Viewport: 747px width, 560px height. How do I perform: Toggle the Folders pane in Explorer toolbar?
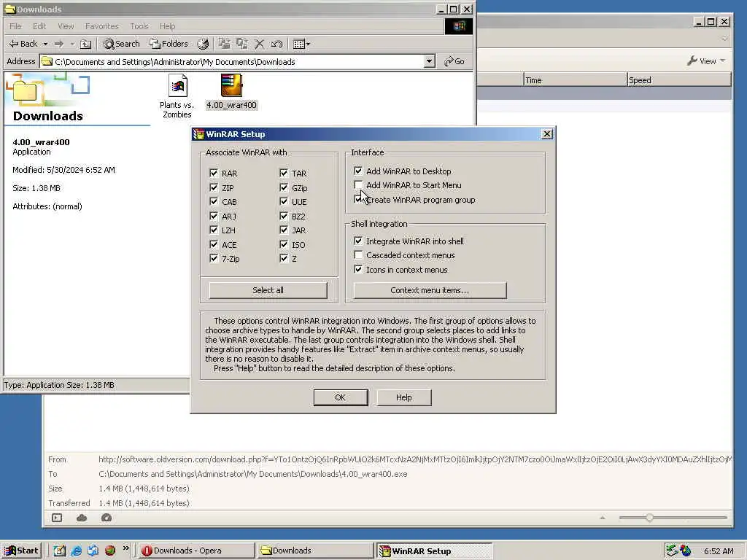click(169, 44)
